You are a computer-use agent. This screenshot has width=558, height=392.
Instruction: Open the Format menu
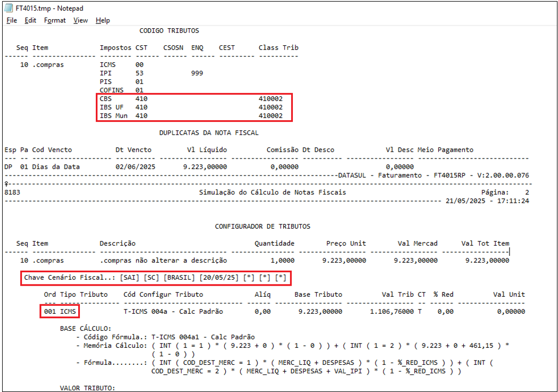tap(55, 20)
